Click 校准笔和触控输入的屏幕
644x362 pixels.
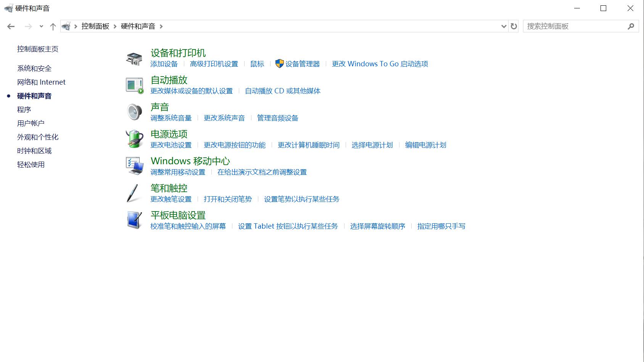(x=188, y=226)
